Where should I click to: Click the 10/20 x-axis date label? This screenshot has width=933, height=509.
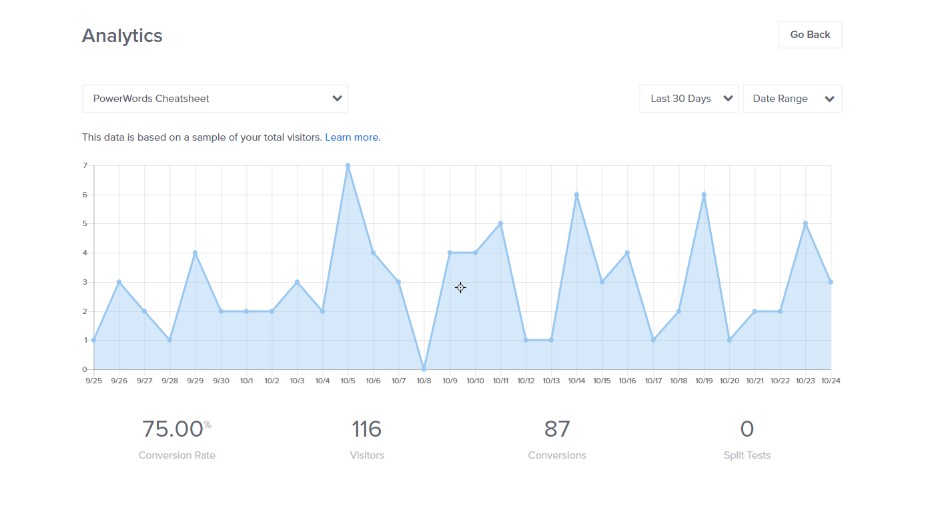click(x=730, y=381)
